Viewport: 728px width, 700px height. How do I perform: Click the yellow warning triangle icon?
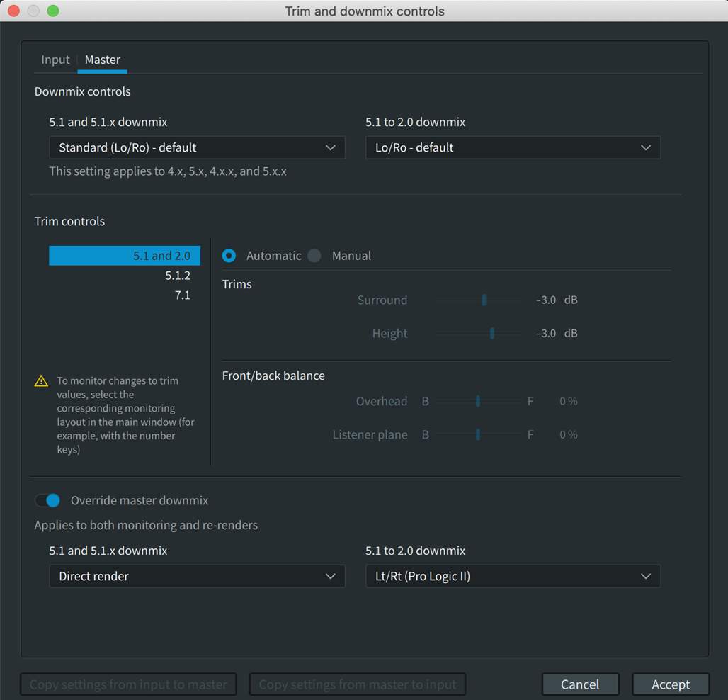coord(41,381)
